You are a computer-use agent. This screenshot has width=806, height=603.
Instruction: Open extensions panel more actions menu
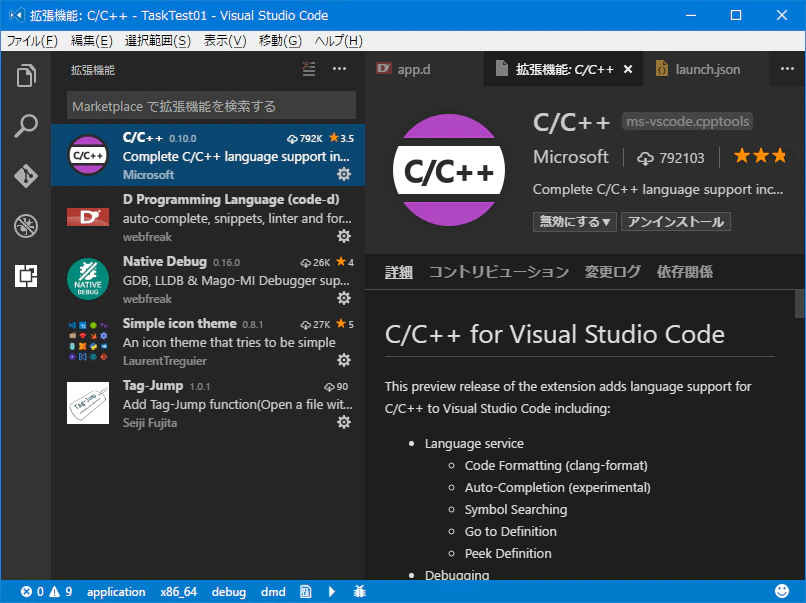[x=339, y=69]
